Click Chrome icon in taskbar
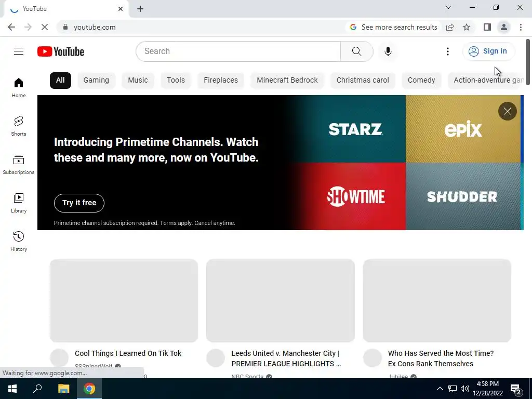The height and width of the screenshot is (399, 532). click(89, 389)
